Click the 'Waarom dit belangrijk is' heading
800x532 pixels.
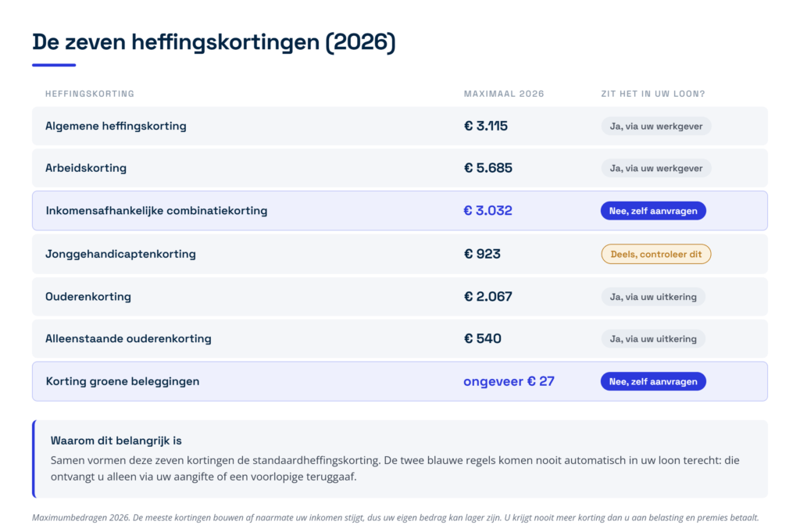116,441
